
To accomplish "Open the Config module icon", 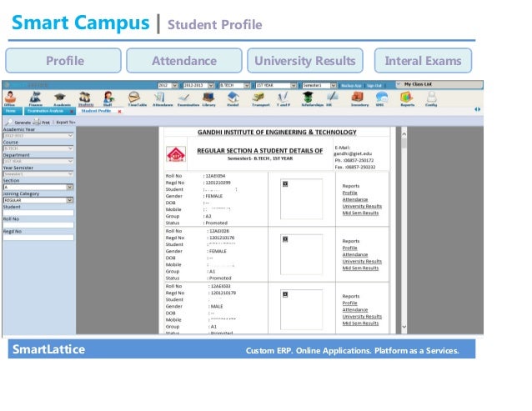I will tap(431, 98).
